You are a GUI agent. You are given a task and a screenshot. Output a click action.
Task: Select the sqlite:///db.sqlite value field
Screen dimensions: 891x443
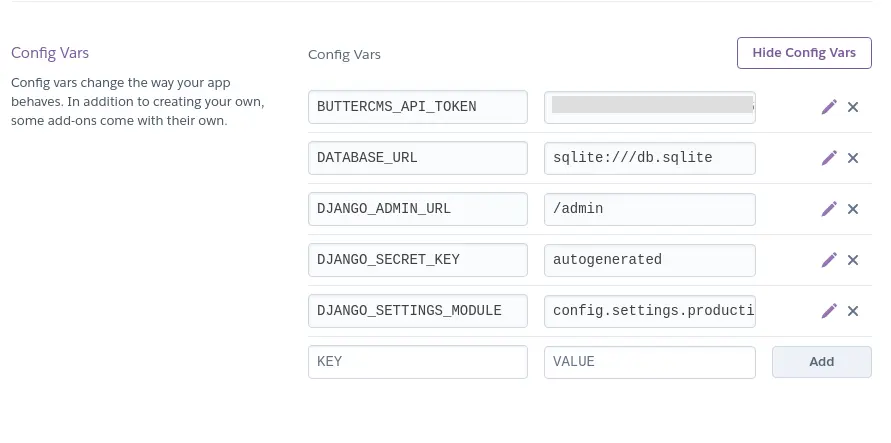pyautogui.click(x=650, y=158)
